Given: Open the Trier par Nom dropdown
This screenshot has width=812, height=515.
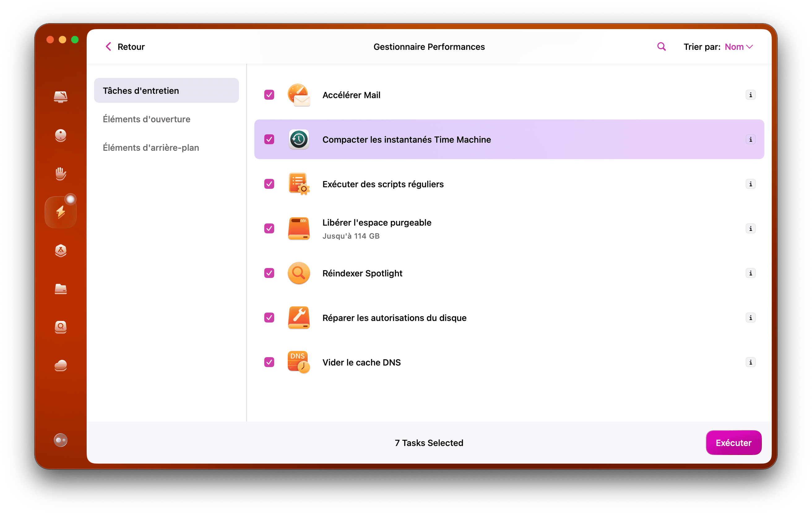Looking at the screenshot, I should (738, 47).
